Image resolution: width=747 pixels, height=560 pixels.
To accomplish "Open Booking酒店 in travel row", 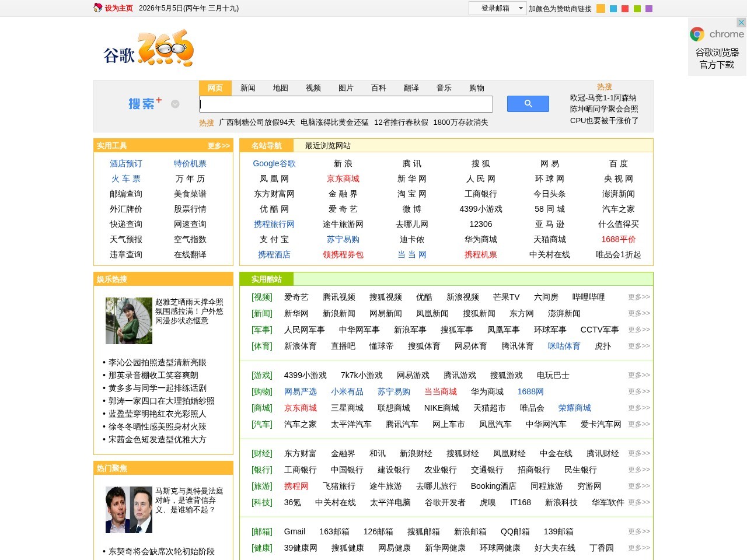I will pyautogui.click(x=494, y=486).
